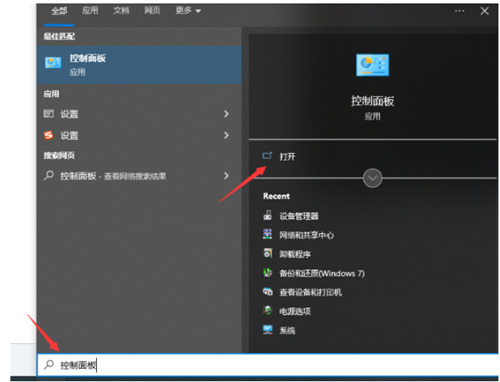
Task: Click the large 控制面板 preview icon
Action: click(x=372, y=65)
